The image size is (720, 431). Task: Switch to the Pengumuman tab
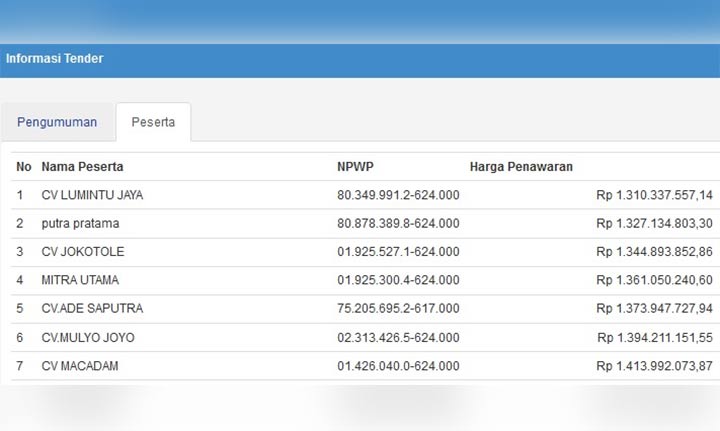pyautogui.click(x=57, y=122)
